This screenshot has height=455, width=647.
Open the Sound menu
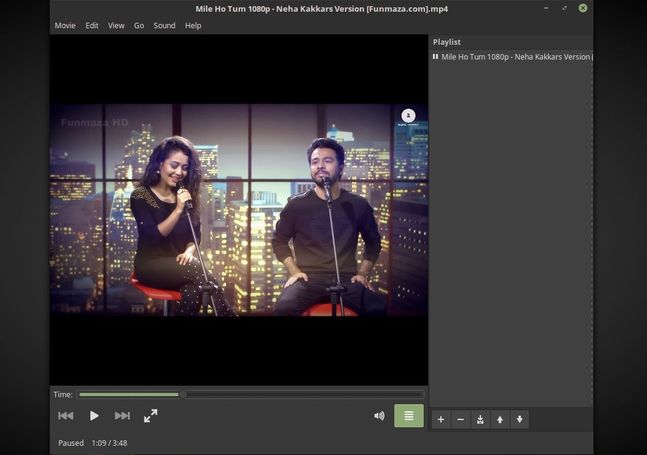point(164,26)
